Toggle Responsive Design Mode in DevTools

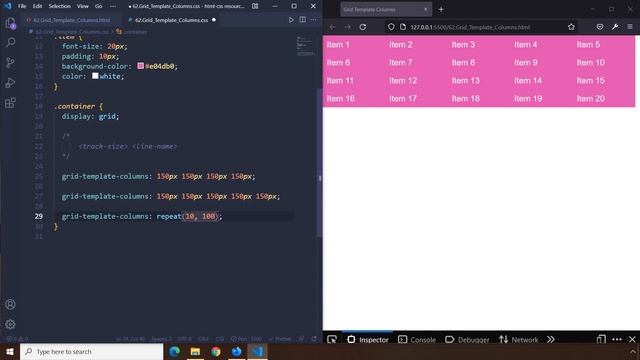click(x=601, y=340)
